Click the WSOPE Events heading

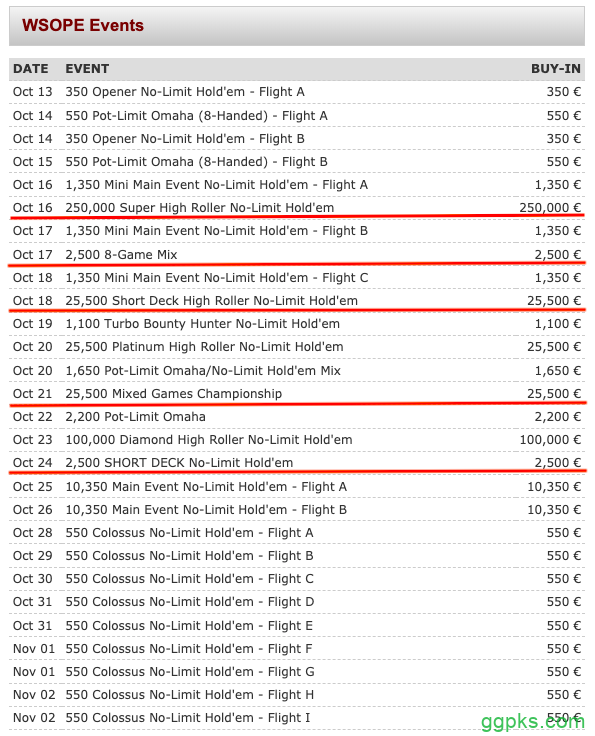point(83,25)
